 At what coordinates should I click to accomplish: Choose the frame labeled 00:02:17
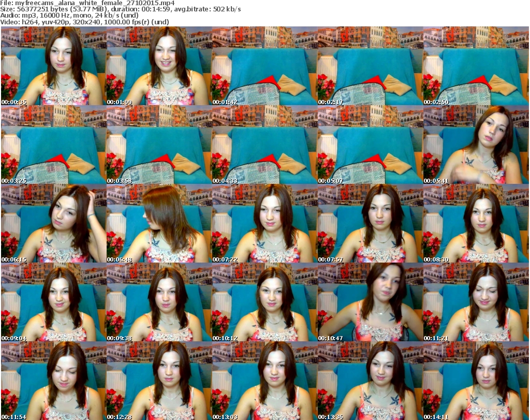(x=370, y=66)
